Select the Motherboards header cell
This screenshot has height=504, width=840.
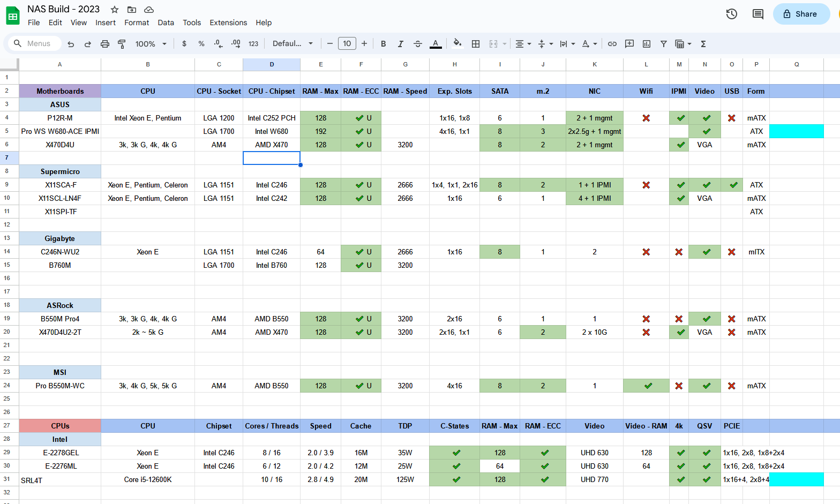coord(60,91)
